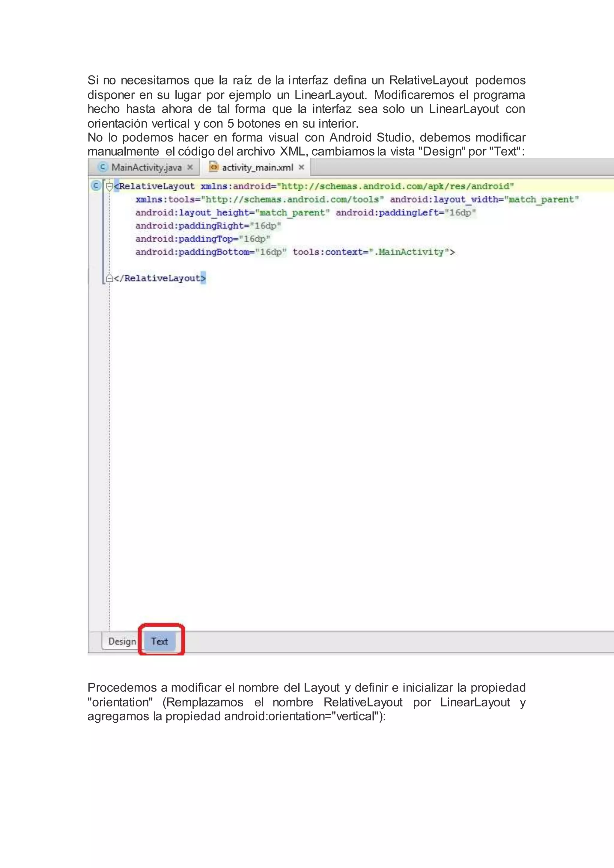Viewport: 614px width, 868px height.
Task: Click the android:layout_width="match_parent" attribute
Action: pos(484,200)
